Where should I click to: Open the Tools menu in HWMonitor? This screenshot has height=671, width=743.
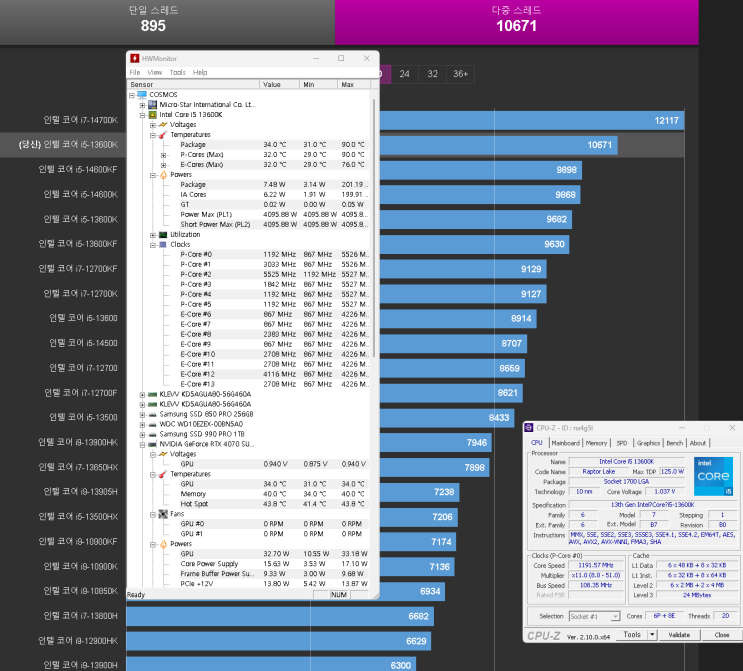coord(178,73)
